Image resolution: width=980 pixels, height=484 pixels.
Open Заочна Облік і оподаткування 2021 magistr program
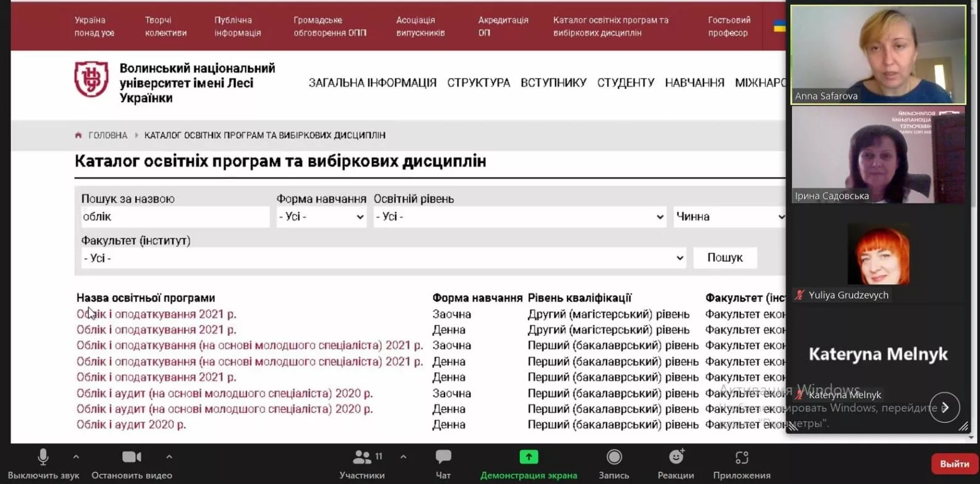pyautogui.click(x=156, y=314)
